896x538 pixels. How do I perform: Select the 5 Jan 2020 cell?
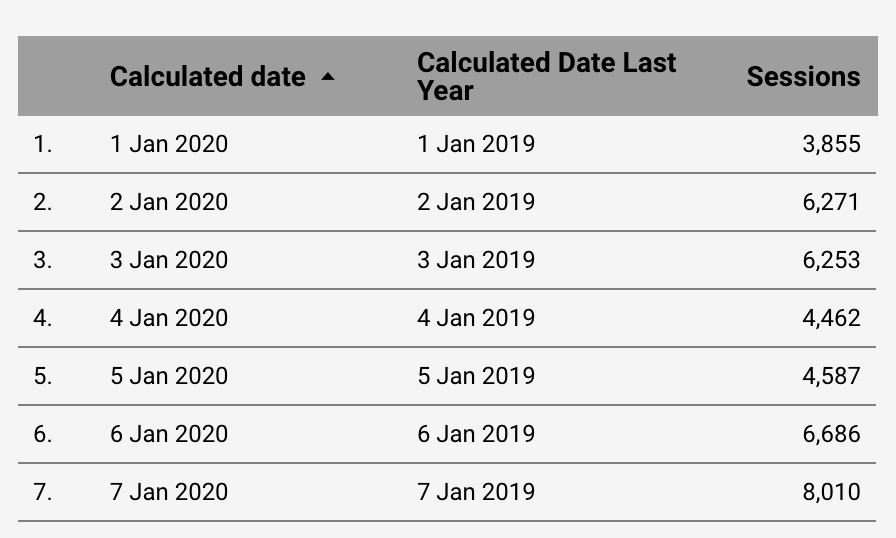pyautogui.click(x=169, y=376)
